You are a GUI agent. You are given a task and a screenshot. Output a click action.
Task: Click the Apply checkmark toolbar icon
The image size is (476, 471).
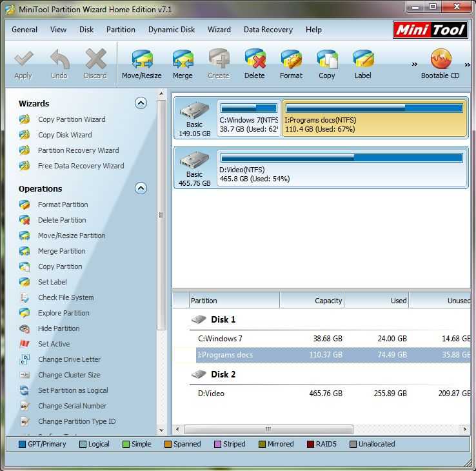pyautogui.click(x=23, y=59)
